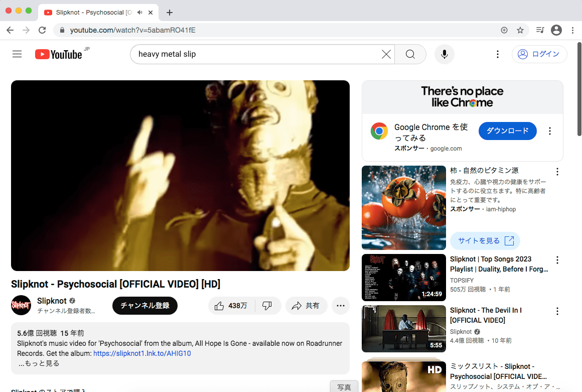Run search with magnifier button

tap(410, 54)
